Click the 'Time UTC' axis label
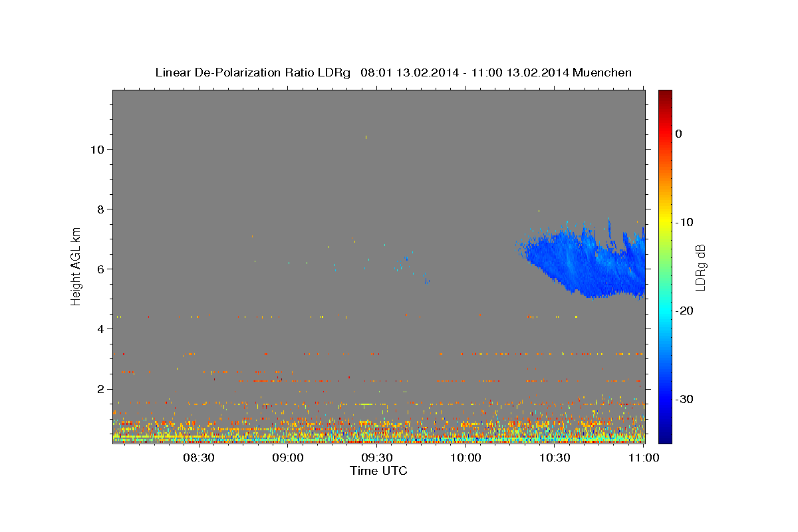Screen dimensions: 798x532 tap(378, 471)
